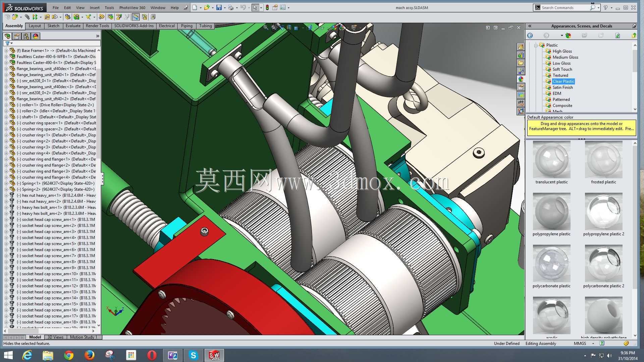
Task: Click the selected toolbar icon left of Interference Detection
Action: (x=136, y=17)
